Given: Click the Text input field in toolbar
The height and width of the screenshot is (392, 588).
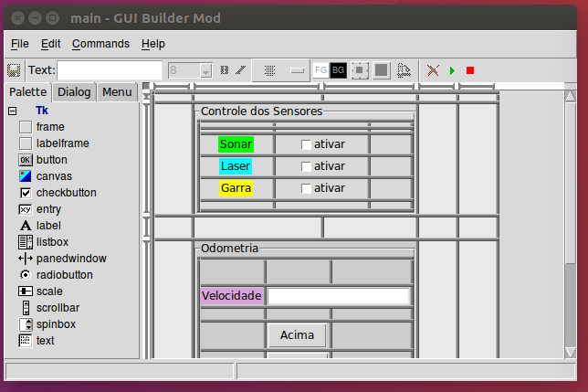Looking at the screenshot, I should coord(110,70).
